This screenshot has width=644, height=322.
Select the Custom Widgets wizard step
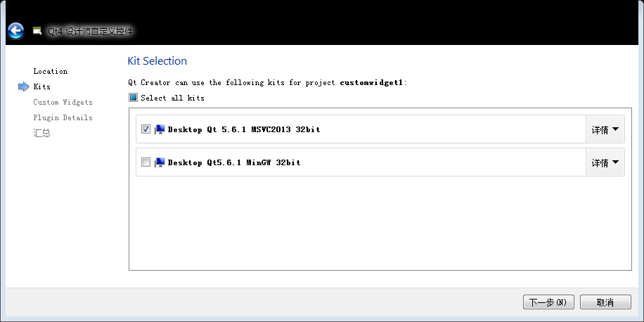[x=63, y=102]
